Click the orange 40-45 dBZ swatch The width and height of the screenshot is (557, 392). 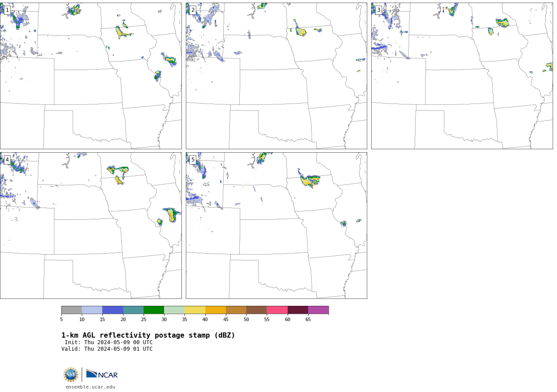pos(215,310)
